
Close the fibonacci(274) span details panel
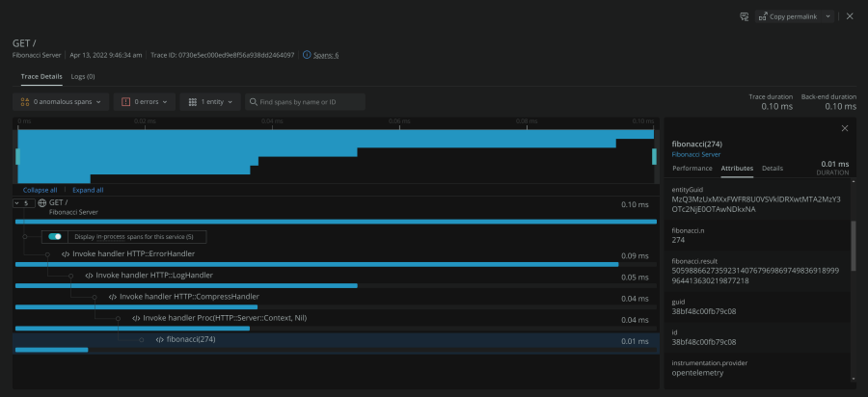(x=845, y=128)
